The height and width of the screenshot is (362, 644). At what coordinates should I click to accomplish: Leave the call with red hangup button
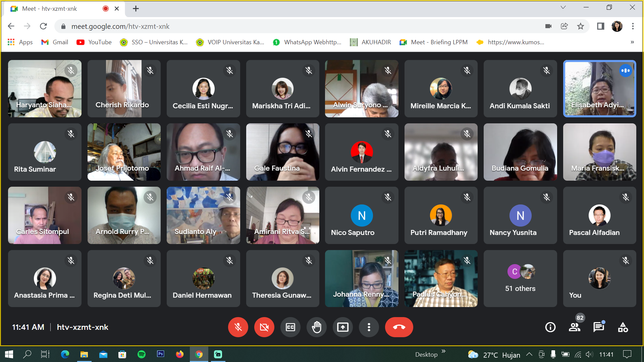(399, 327)
